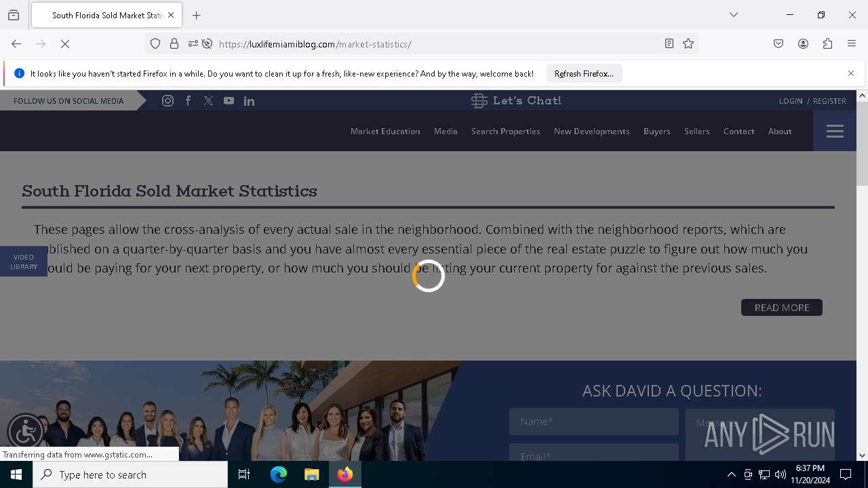Image resolution: width=868 pixels, height=488 pixels.
Task: Open the LinkedIn social media icon
Action: click(249, 100)
